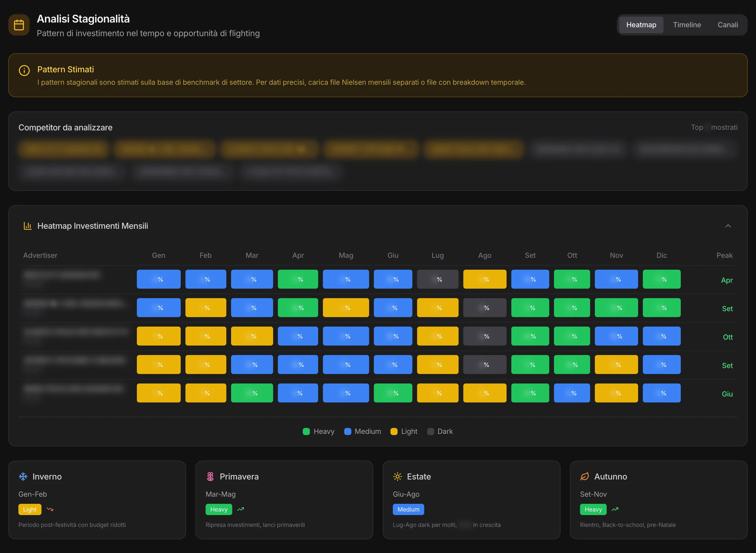Viewport: 756px width, 553px height.
Task: Click the snowflake icon on Inverno card
Action: click(x=23, y=476)
